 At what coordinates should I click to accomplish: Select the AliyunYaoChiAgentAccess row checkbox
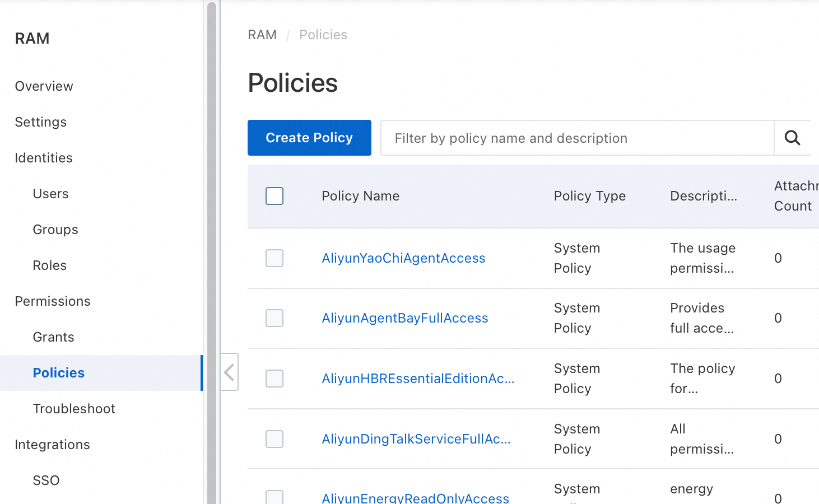click(x=274, y=258)
